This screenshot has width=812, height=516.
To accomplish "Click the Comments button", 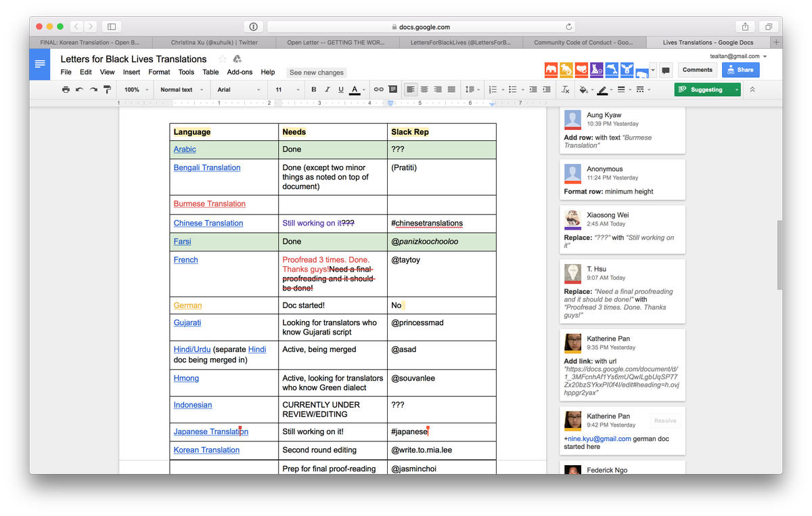I will [697, 70].
